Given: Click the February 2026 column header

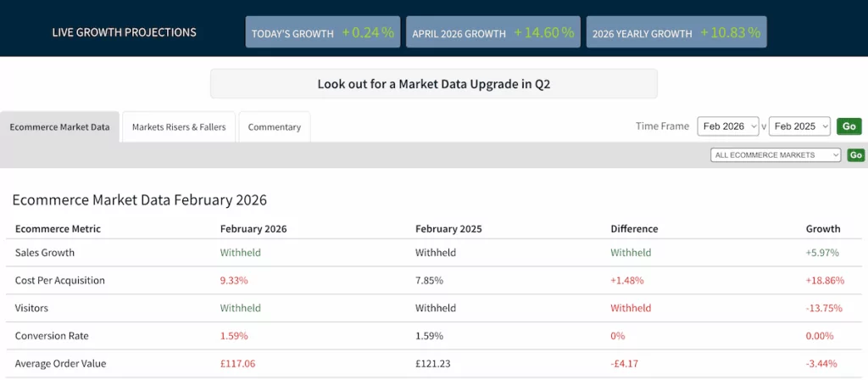Looking at the screenshot, I should (x=253, y=229).
